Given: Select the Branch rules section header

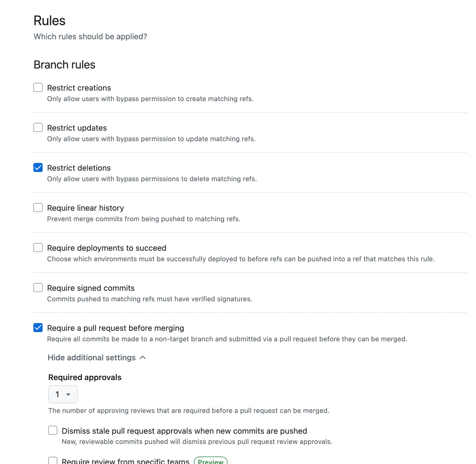Looking at the screenshot, I should pos(64,65).
